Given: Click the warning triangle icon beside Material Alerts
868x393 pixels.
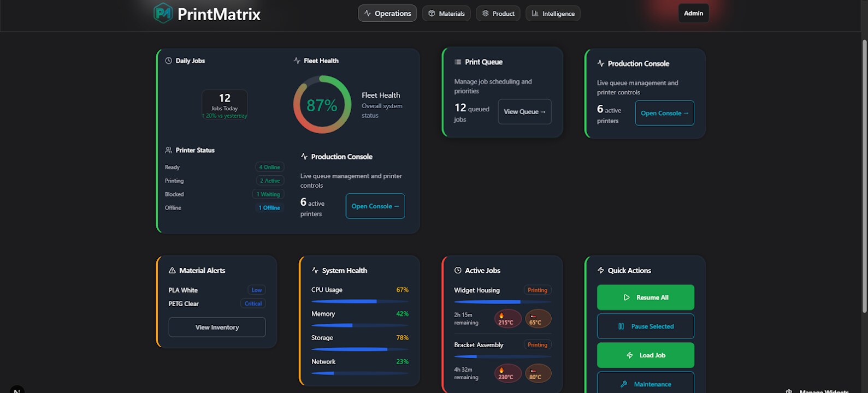Looking at the screenshot, I should coord(172,270).
